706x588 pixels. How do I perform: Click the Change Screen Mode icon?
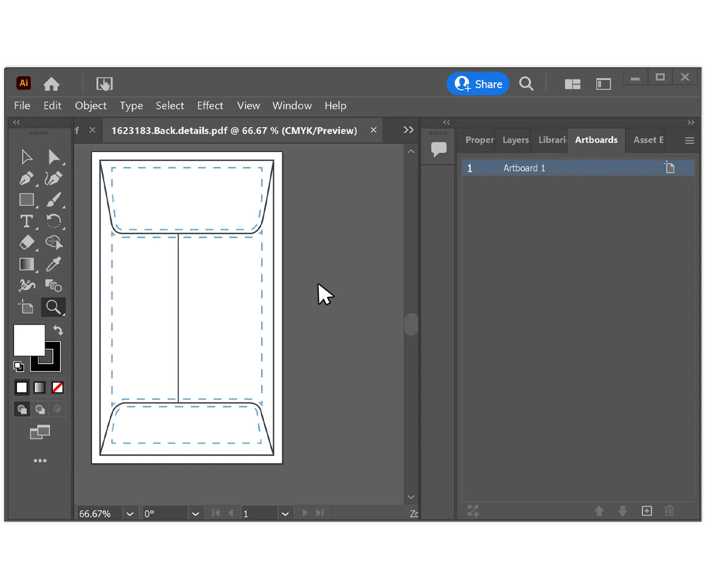tap(40, 433)
